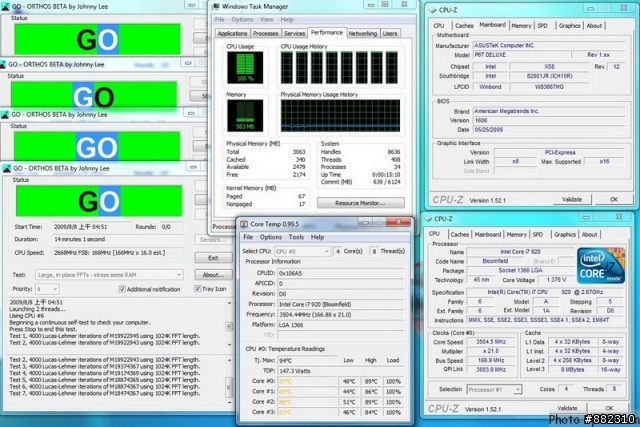
Task: Click OK in top CPU-Z window
Action: pyautogui.click(x=614, y=200)
